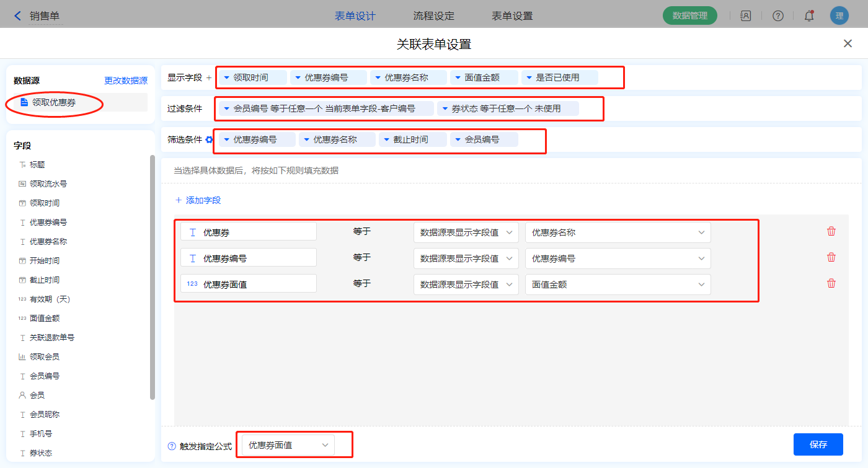The height and width of the screenshot is (468, 868).
Task: Open the notification bell
Action: pyautogui.click(x=809, y=16)
